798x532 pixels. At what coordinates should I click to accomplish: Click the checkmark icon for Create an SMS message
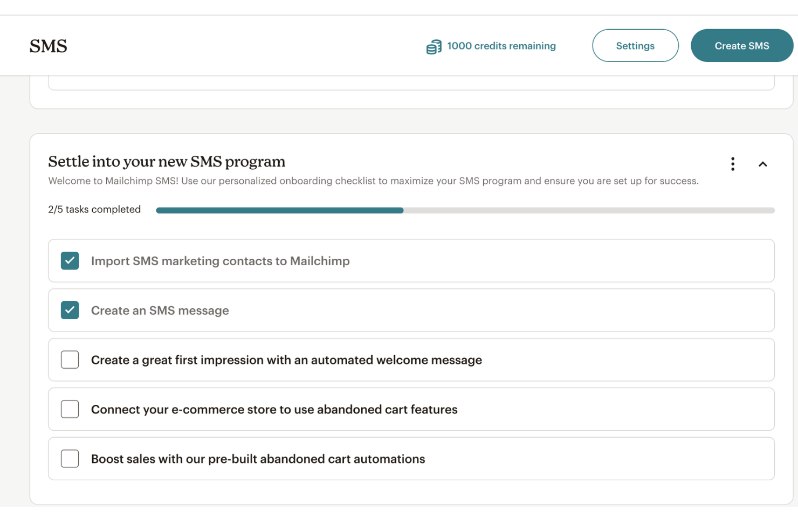click(70, 310)
